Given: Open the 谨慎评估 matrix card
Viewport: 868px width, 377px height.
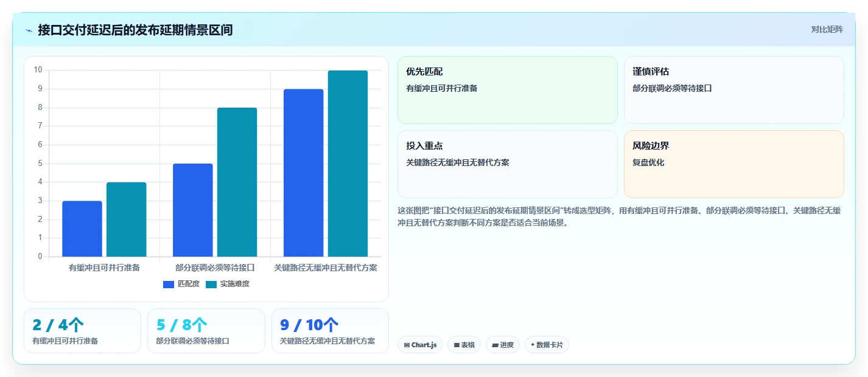Looking at the screenshot, I should pyautogui.click(x=734, y=90).
